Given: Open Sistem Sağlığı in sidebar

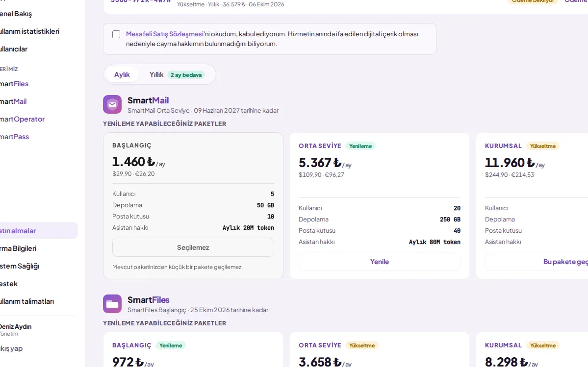Looking at the screenshot, I should click(20, 266).
